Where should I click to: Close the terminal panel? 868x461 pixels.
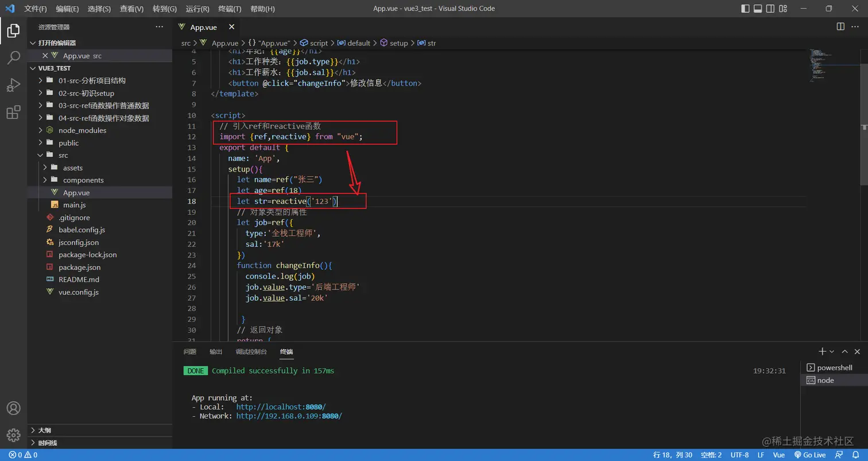point(858,351)
